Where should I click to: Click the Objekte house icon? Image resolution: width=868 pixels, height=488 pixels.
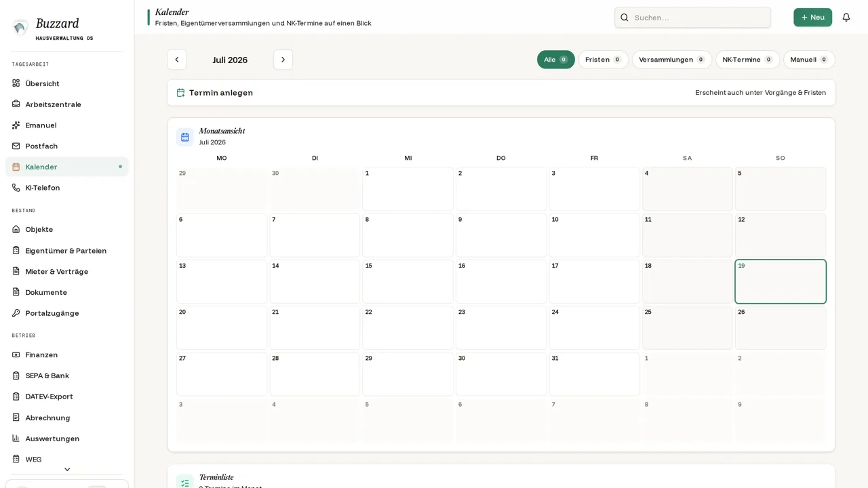coord(16,229)
